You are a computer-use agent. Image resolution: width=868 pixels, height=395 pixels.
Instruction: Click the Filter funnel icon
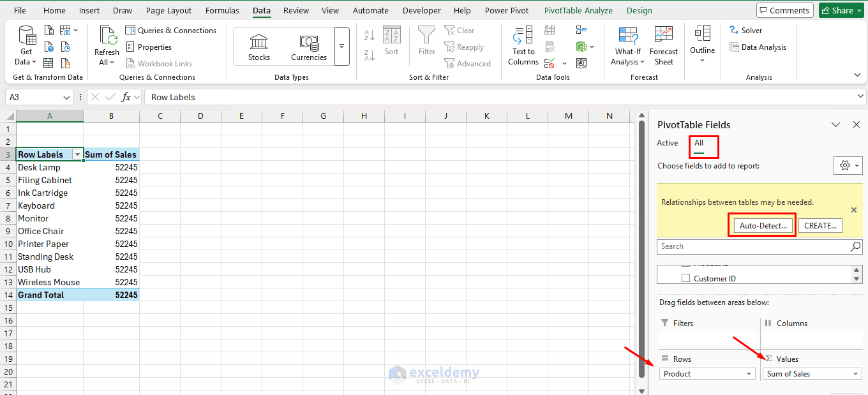point(427,41)
